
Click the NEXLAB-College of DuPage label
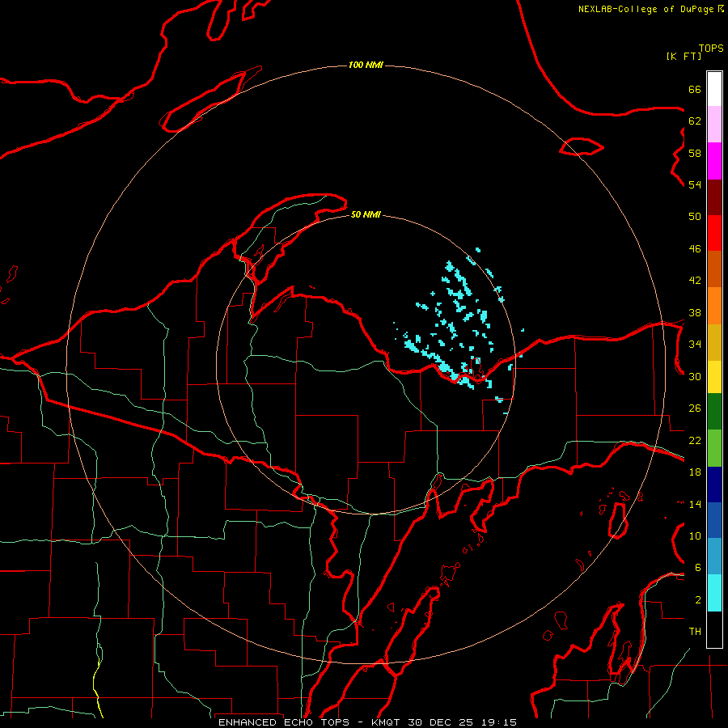645,9
